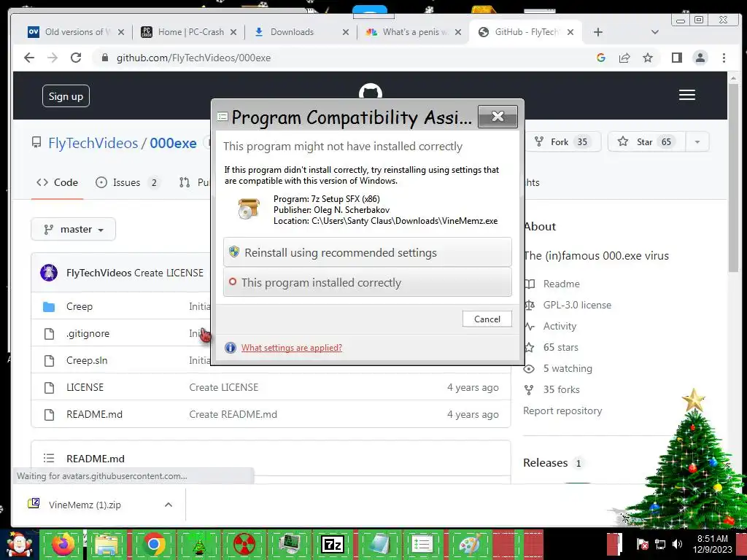
Task: Open the Google icon in the address bar
Action: click(601, 58)
